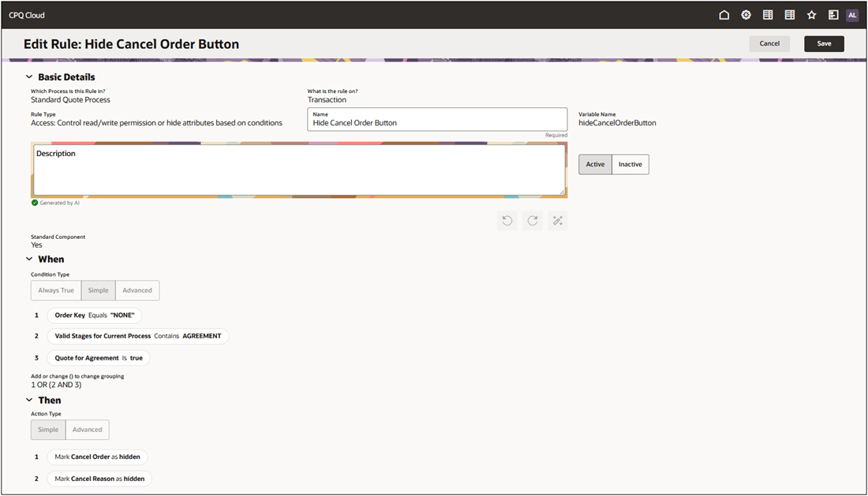
Task: Choose the Simple action type
Action: (48, 430)
